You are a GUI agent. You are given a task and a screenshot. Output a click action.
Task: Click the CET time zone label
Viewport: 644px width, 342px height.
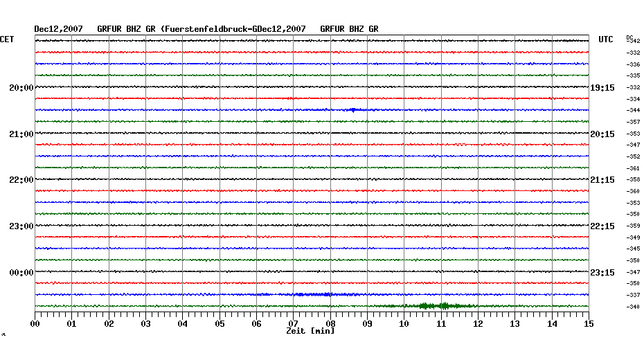pyautogui.click(x=7, y=39)
